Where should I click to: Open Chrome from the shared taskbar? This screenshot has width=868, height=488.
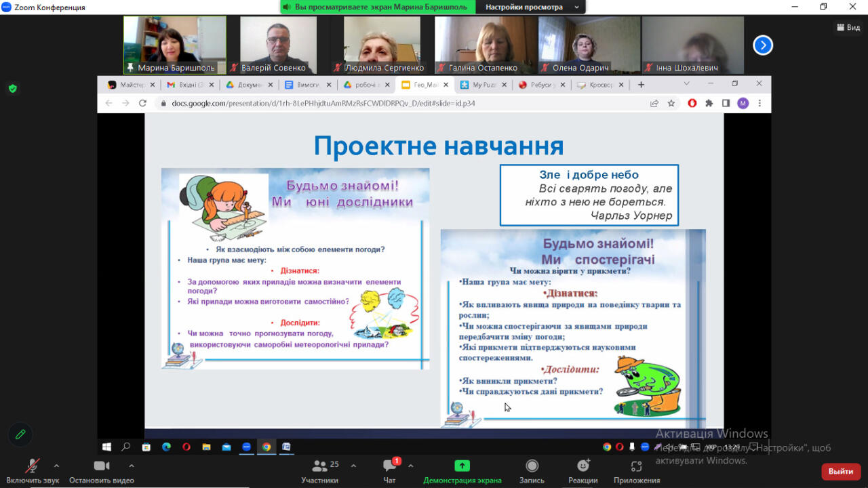pyautogui.click(x=267, y=447)
